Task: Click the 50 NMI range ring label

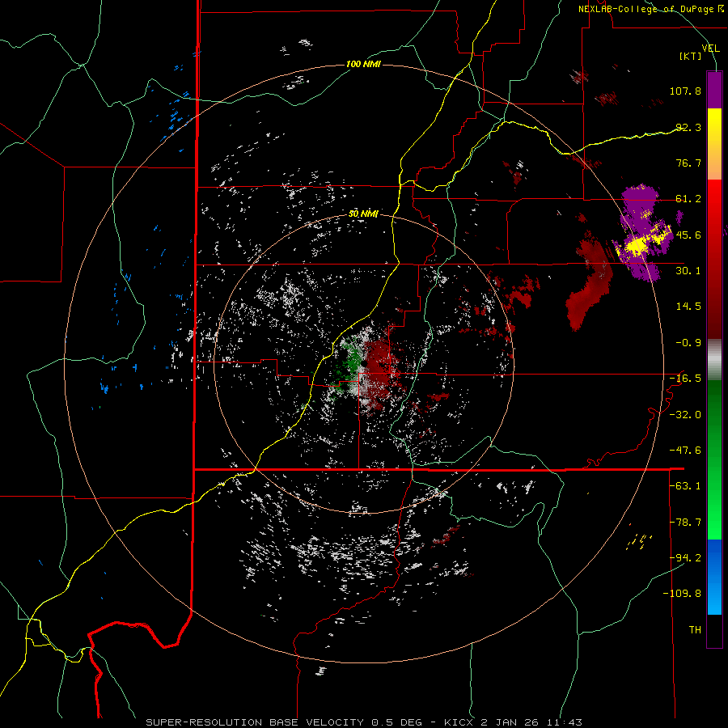Action: (x=363, y=214)
